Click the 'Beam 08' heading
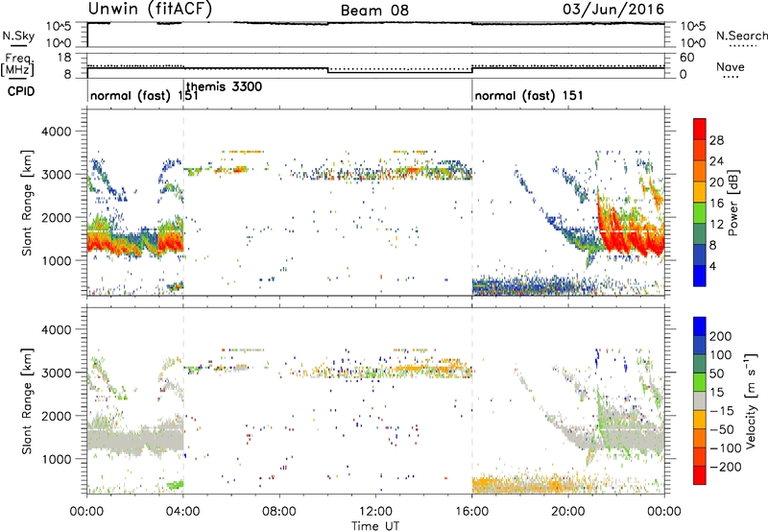The image size is (768, 532). click(x=374, y=11)
